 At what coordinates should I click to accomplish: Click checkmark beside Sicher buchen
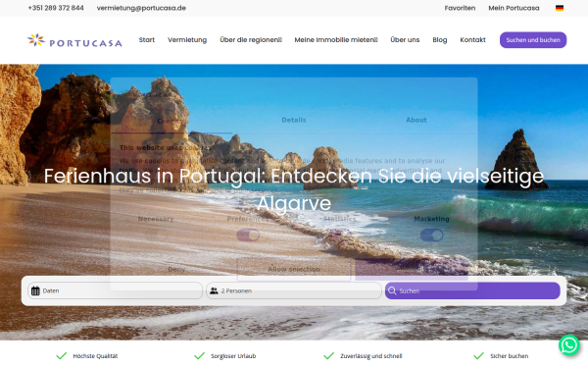(478, 355)
